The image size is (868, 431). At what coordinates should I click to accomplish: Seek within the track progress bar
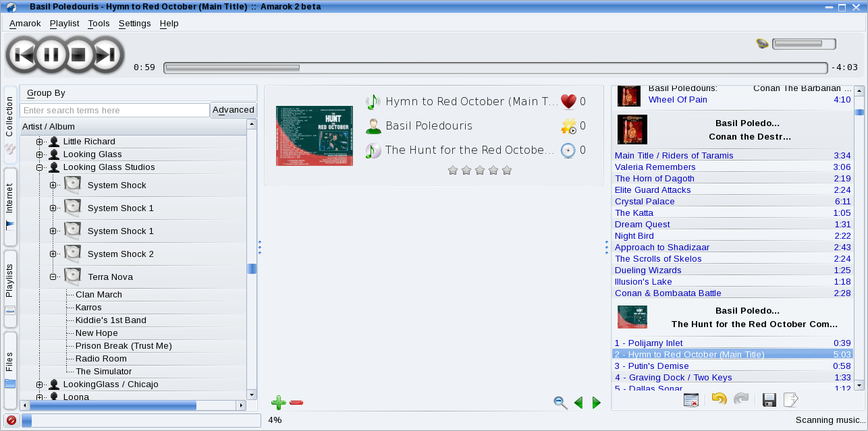(x=495, y=67)
